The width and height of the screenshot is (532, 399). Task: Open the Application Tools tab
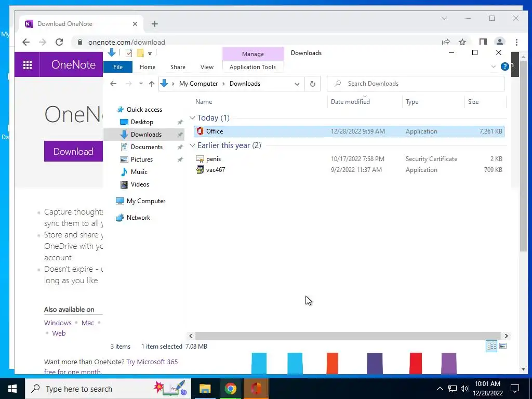click(253, 67)
